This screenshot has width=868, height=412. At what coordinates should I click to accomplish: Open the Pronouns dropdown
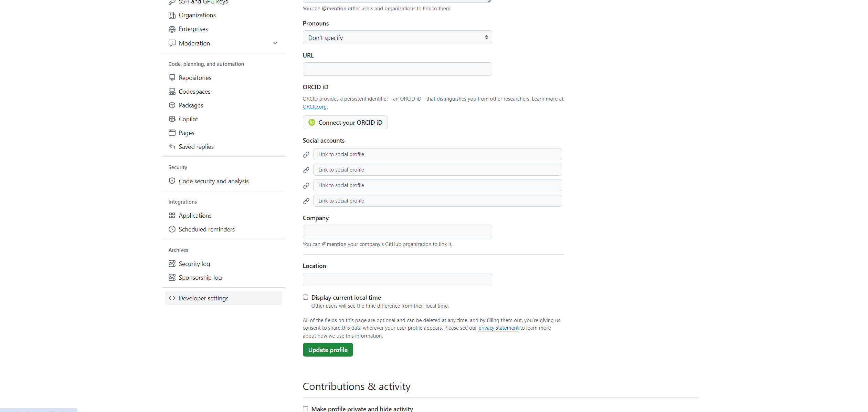click(397, 37)
